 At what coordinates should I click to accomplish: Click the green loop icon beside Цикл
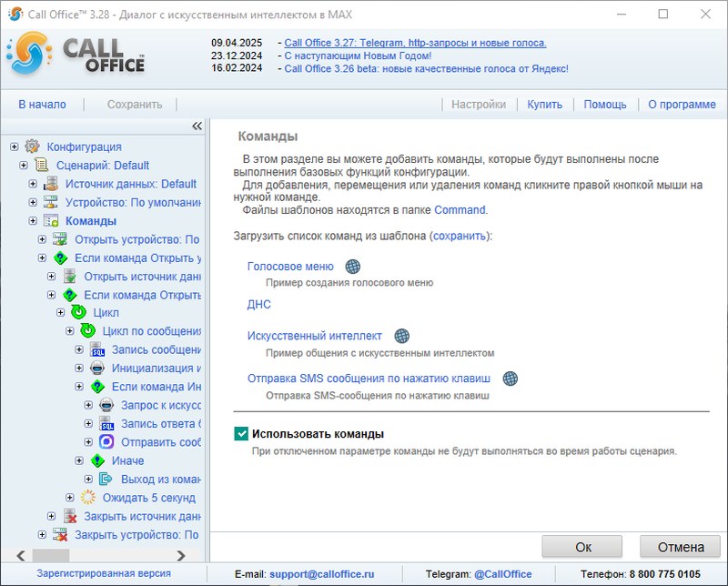coord(78,312)
